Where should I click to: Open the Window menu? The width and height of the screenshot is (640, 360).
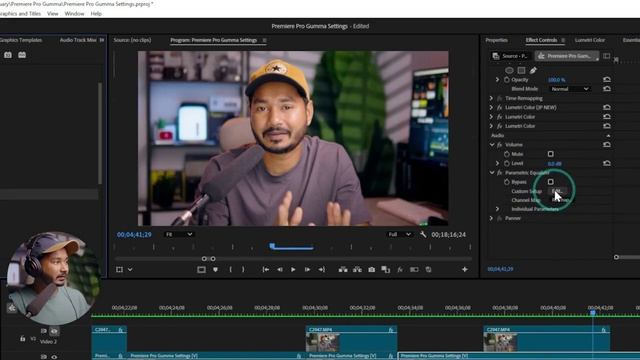point(74,13)
